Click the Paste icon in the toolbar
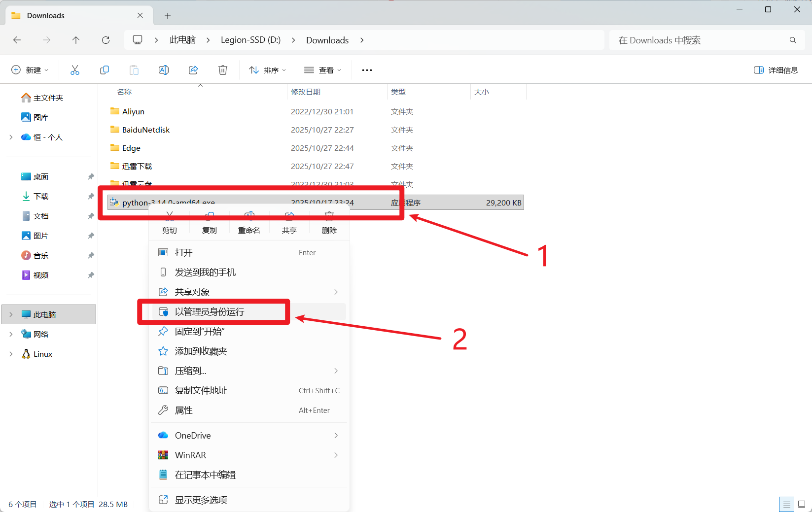The image size is (812, 512). tap(134, 69)
